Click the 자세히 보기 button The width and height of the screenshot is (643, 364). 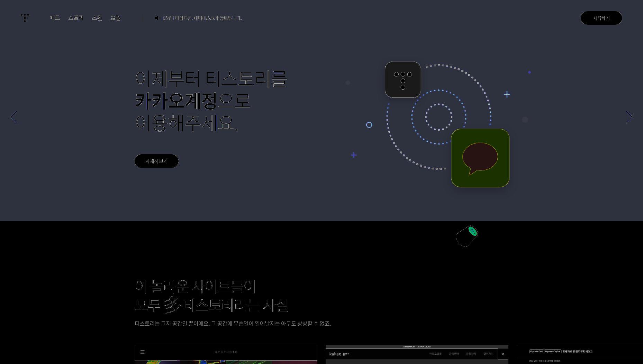[x=156, y=161]
